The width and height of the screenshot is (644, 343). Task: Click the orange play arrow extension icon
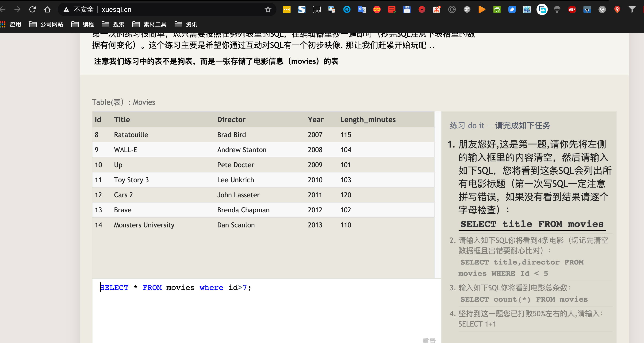(x=482, y=9)
